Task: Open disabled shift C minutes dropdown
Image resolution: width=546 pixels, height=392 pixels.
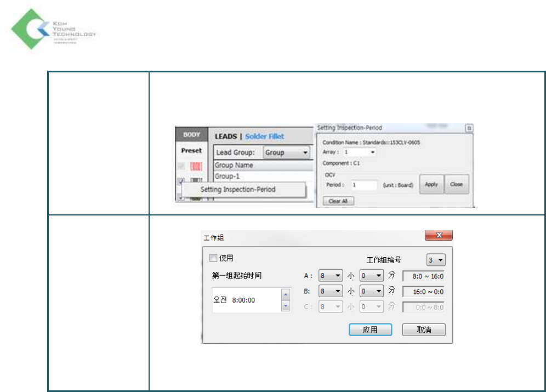Action: point(372,306)
